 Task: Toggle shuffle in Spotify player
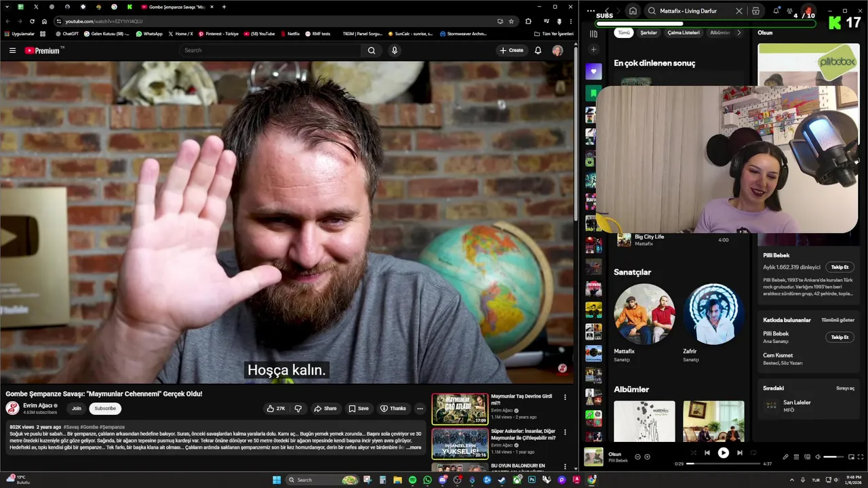[x=693, y=453]
